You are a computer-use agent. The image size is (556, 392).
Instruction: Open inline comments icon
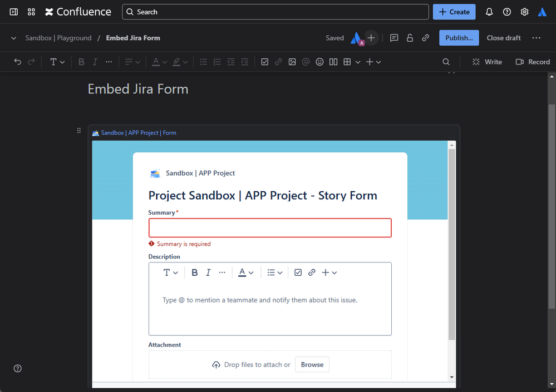394,38
